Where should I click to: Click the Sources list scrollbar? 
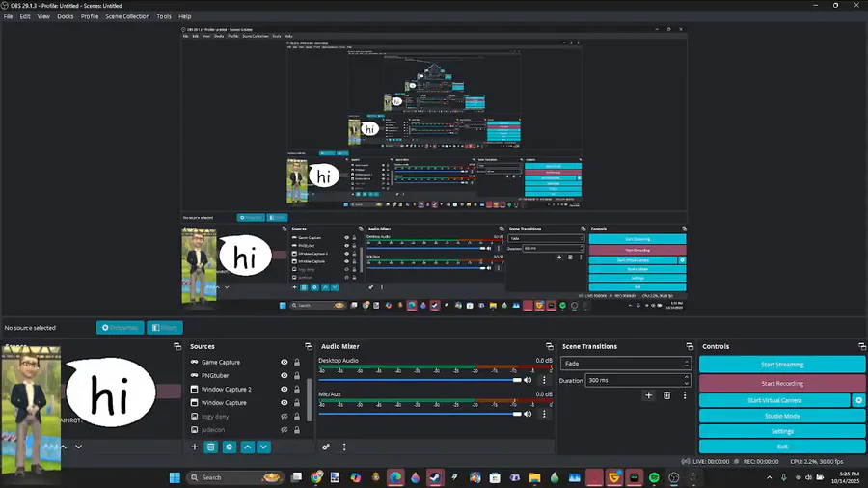[x=309, y=399]
